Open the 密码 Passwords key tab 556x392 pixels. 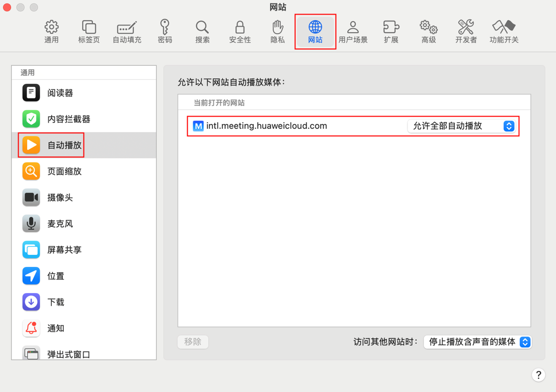(x=165, y=32)
